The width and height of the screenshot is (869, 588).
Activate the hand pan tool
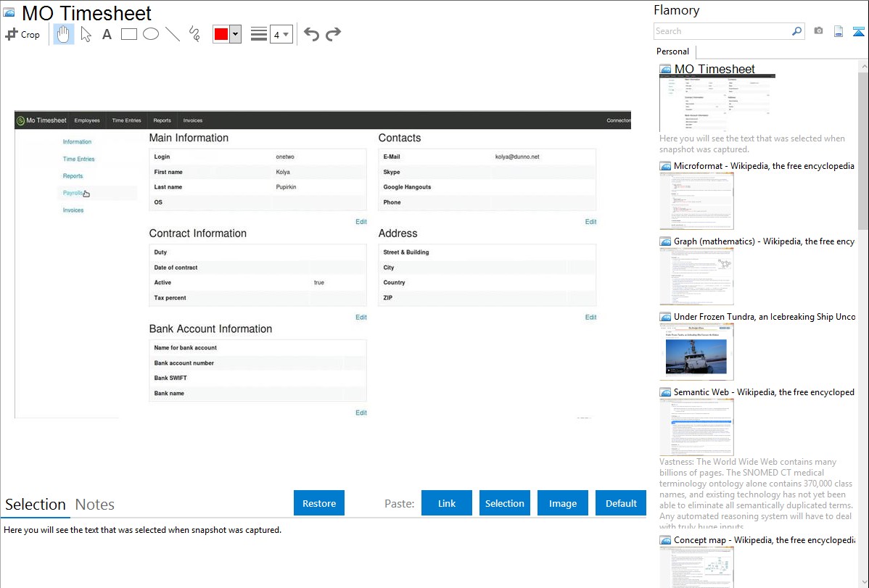tap(64, 34)
